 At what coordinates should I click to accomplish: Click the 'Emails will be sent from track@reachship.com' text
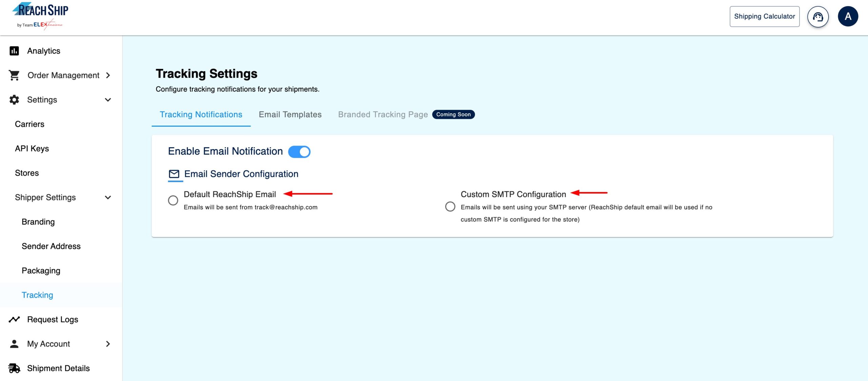tap(251, 207)
